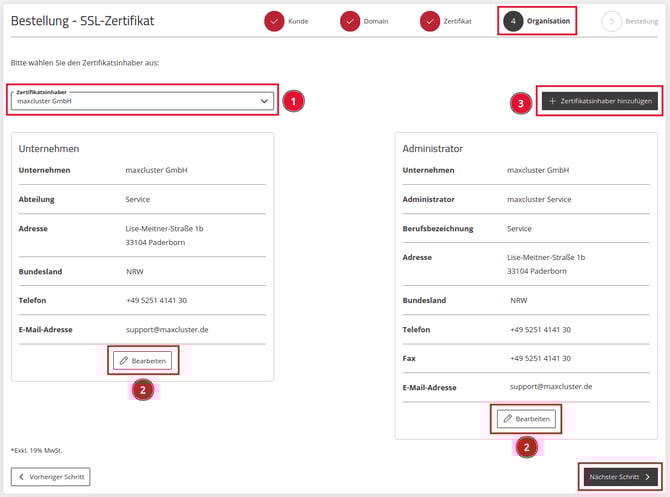This screenshot has height=497, width=670.
Task: Click the Kunde step checkmark circle
Action: coord(274,21)
